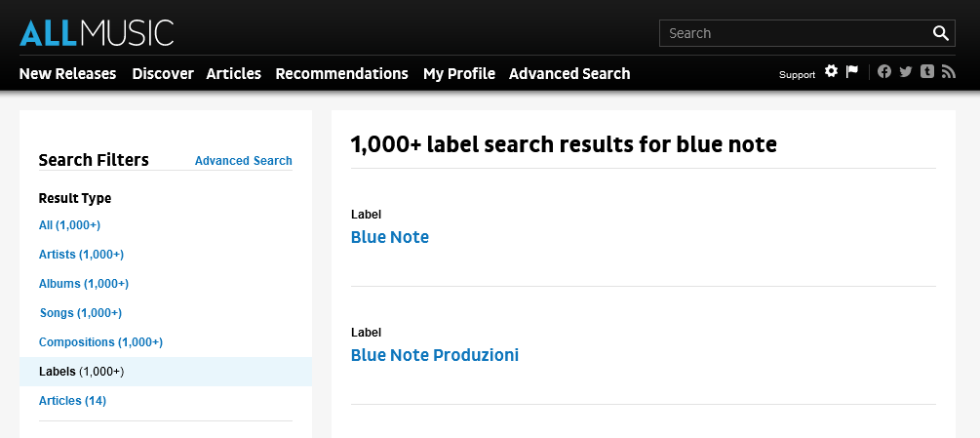Click the RSS feed icon

948,71
